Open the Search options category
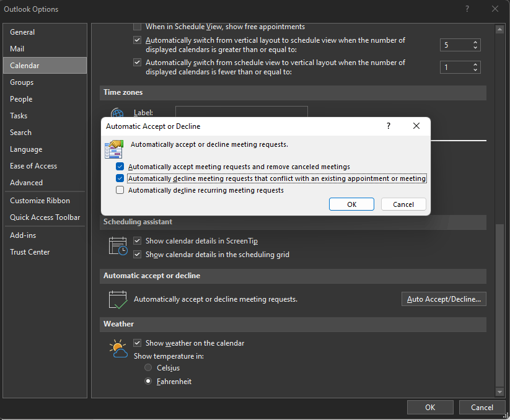The width and height of the screenshot is (510, 420). [45, 133]
